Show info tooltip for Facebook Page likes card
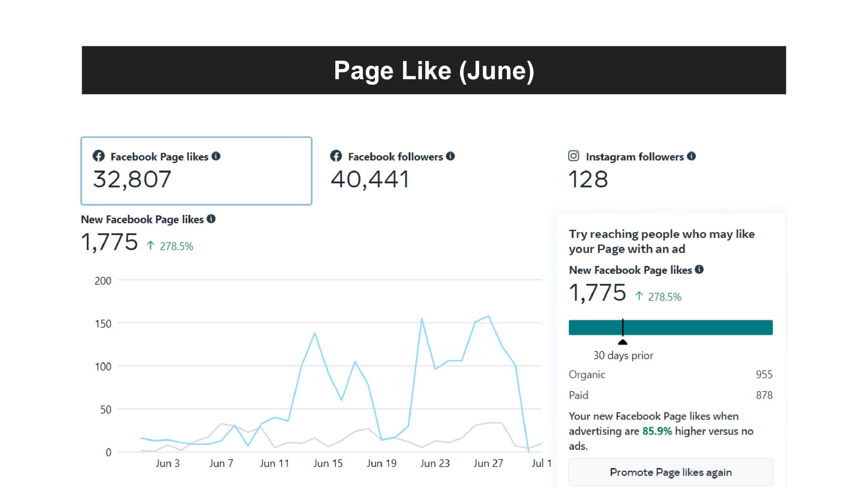The width and height of the screenshot is (868, 488). pyautogui.click(x=216, y=156)
